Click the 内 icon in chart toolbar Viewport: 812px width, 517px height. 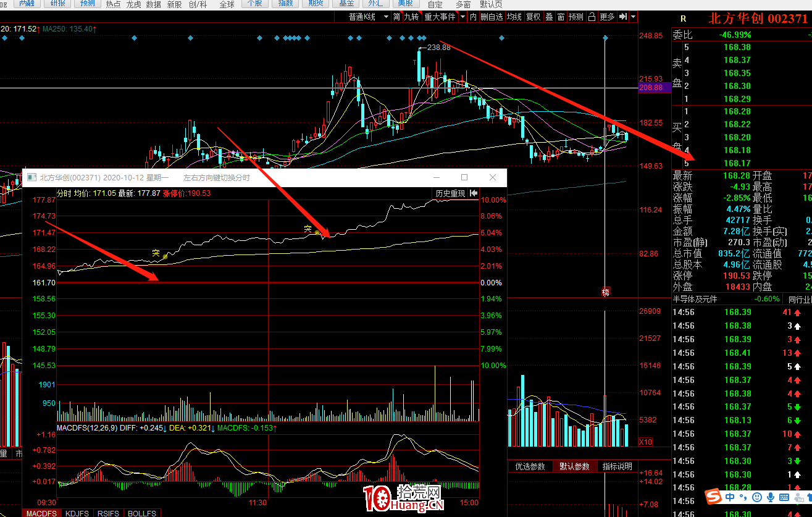tap(474, 17)
